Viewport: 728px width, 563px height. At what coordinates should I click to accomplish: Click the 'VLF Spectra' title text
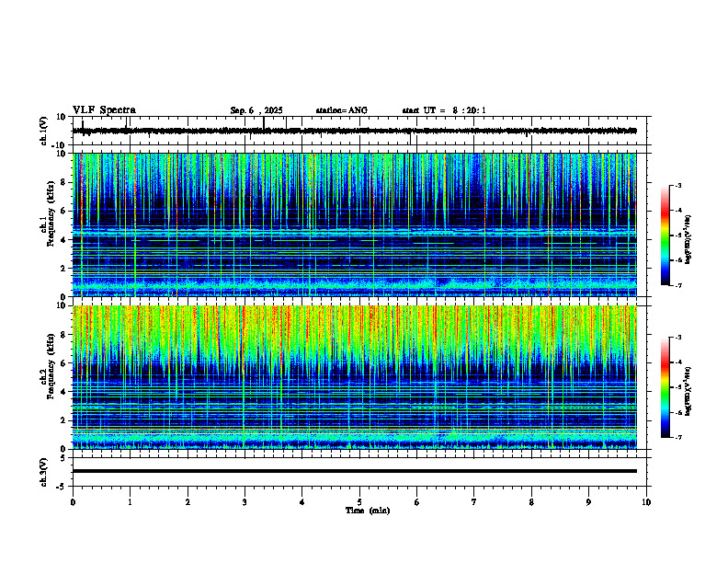(x=104, y=110)
